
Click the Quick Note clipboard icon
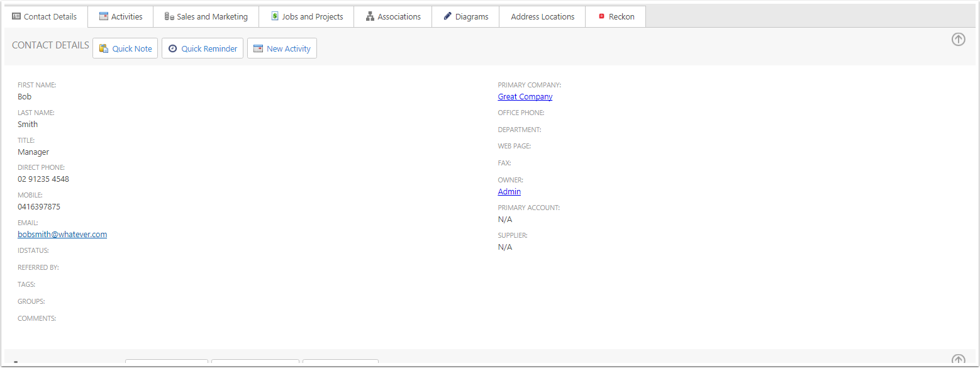coord(104,48)
